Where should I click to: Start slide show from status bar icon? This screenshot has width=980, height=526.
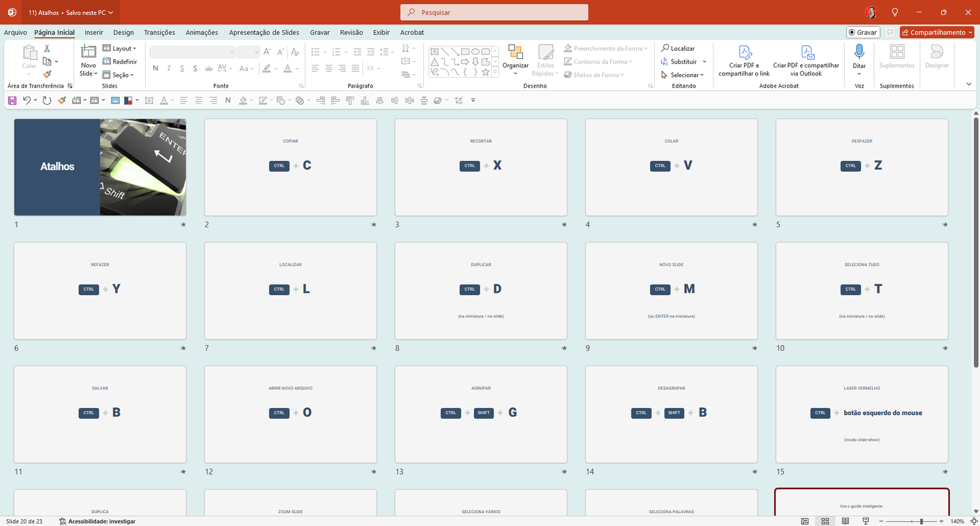tap(865, 521)
